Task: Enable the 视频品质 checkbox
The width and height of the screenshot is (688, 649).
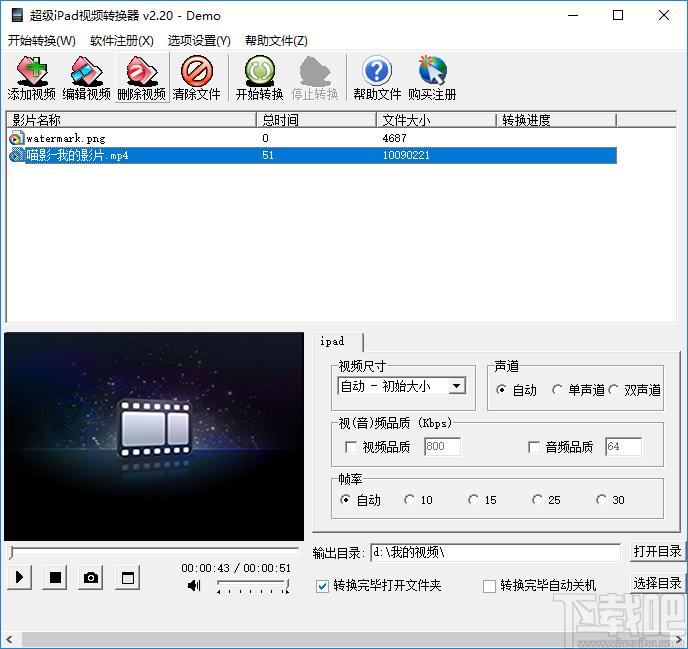Action: (351, 447)
